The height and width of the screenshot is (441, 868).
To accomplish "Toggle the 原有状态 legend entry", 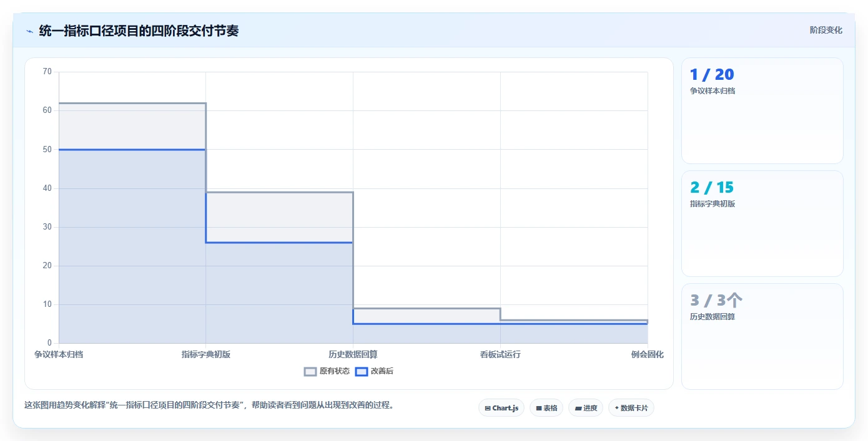I will [x=327, y=371].
